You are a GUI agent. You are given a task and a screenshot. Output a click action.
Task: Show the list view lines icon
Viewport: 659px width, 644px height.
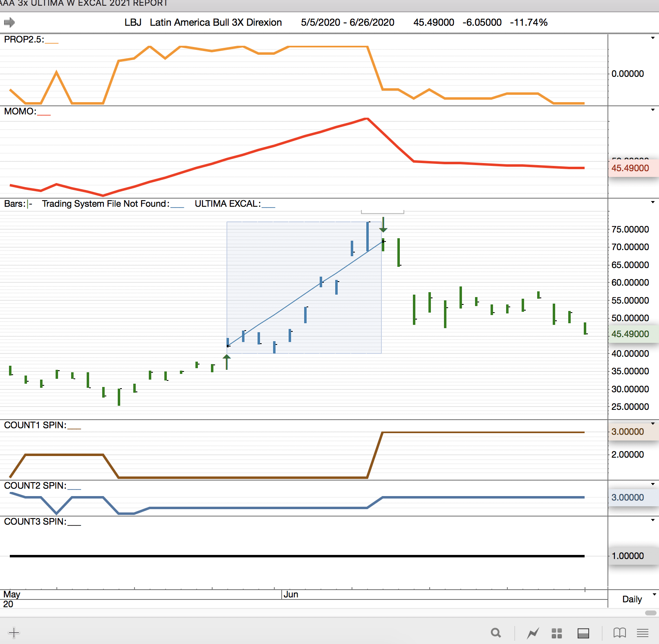[x=643, y=633]
